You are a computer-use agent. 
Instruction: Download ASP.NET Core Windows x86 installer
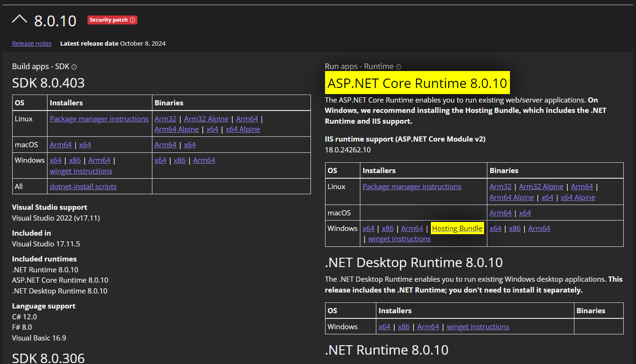tap(388, 229)
